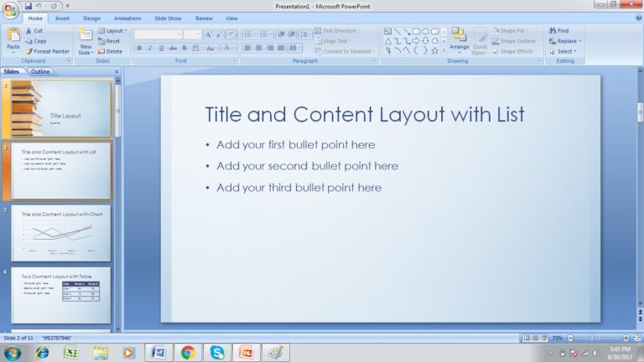Click Copy in the Clipboard group
Viewport: 644px width, 362px height.
click(35, 41)
